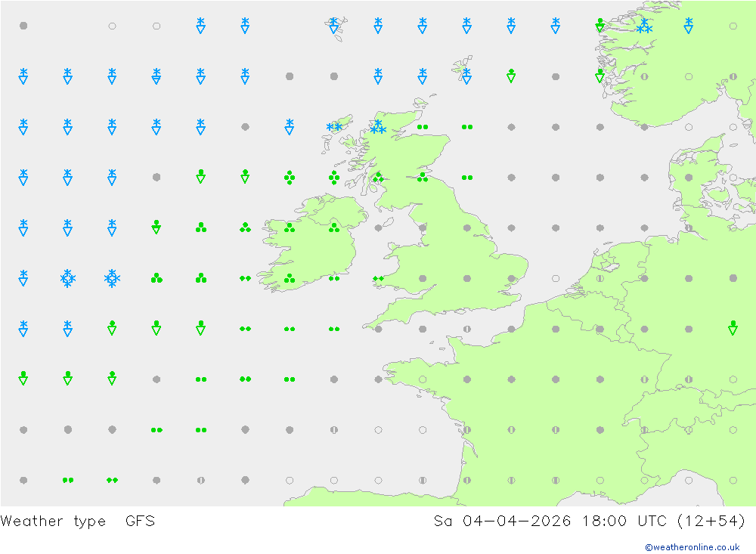Click the green rain symbol over Northern Ireland
The image size is (756, 554).
(333, 227)
